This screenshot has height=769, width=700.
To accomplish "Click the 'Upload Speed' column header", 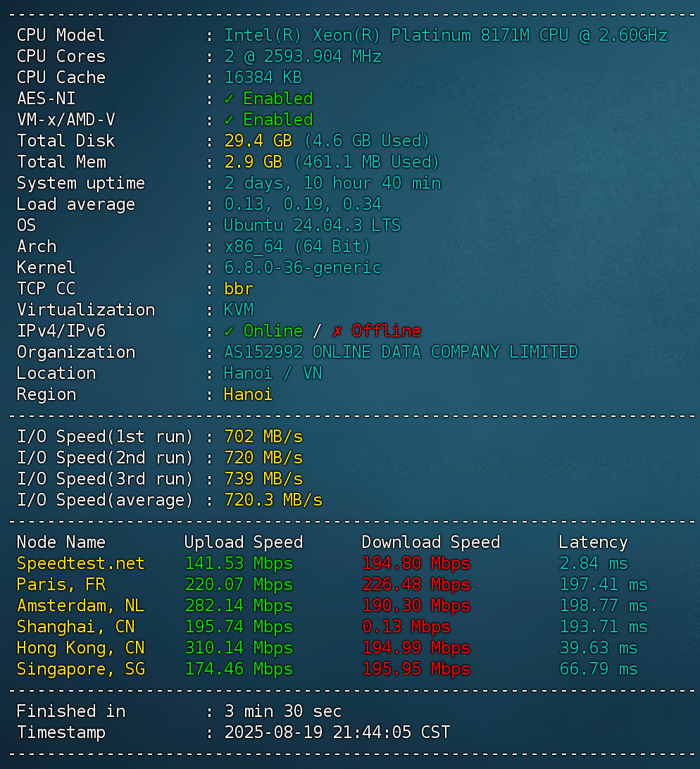I will click(243, 542).
